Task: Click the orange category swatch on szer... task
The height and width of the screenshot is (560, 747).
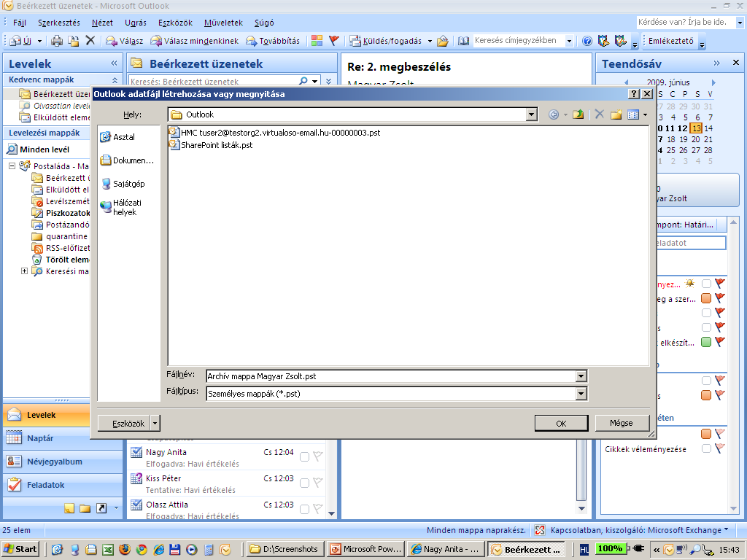Action: 706,298
